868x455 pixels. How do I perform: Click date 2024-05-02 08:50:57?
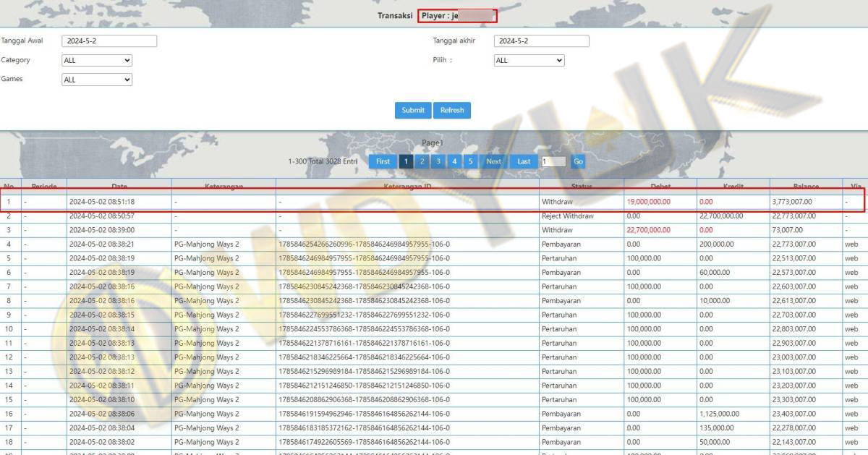(x=102, y=216)
